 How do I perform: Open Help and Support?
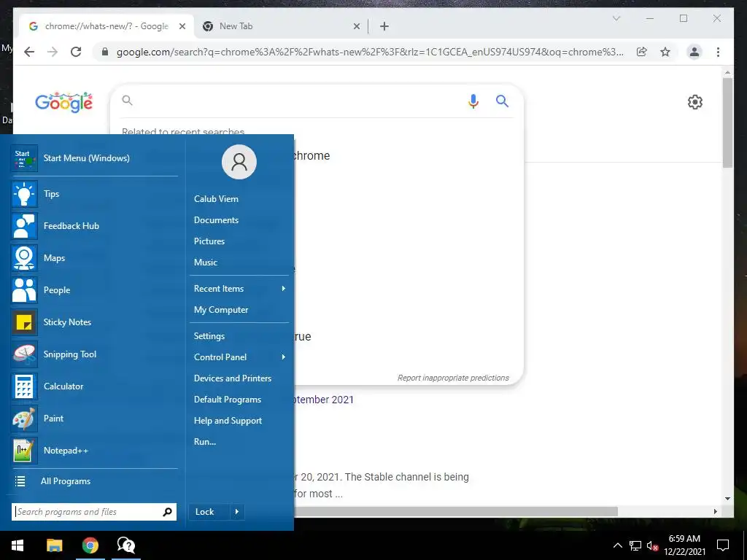pyautogui.click(x=228, y=421)
